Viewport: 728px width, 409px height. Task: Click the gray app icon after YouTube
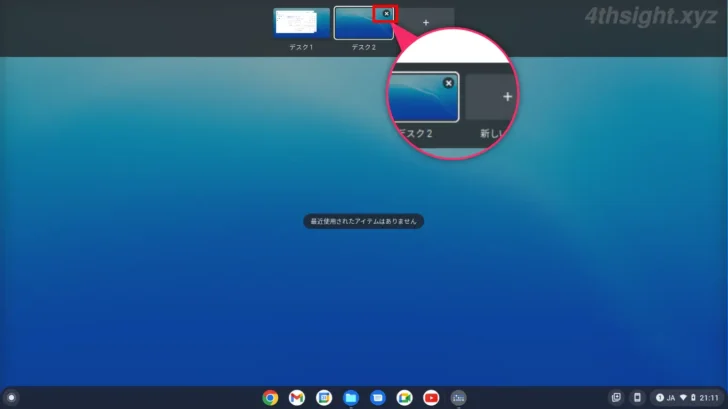point(458,398)
